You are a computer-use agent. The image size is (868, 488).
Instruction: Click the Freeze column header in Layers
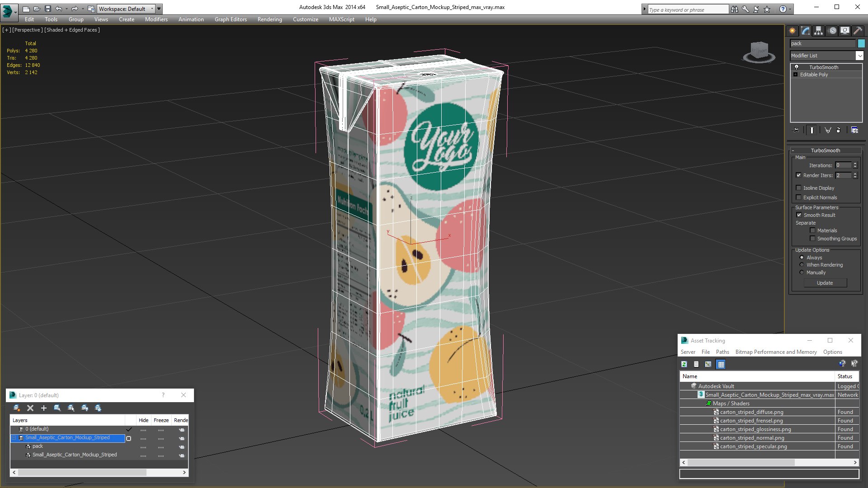161,420
